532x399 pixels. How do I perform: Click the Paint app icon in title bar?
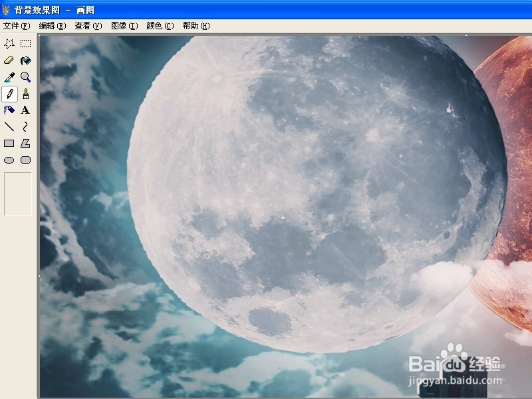click(x=6, y=10)
